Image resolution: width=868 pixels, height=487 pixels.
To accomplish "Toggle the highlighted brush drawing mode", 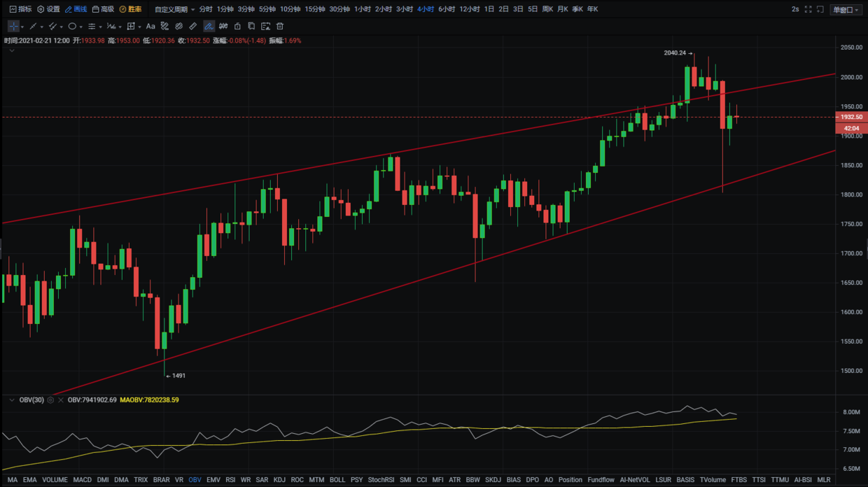I will pos(209,26).
